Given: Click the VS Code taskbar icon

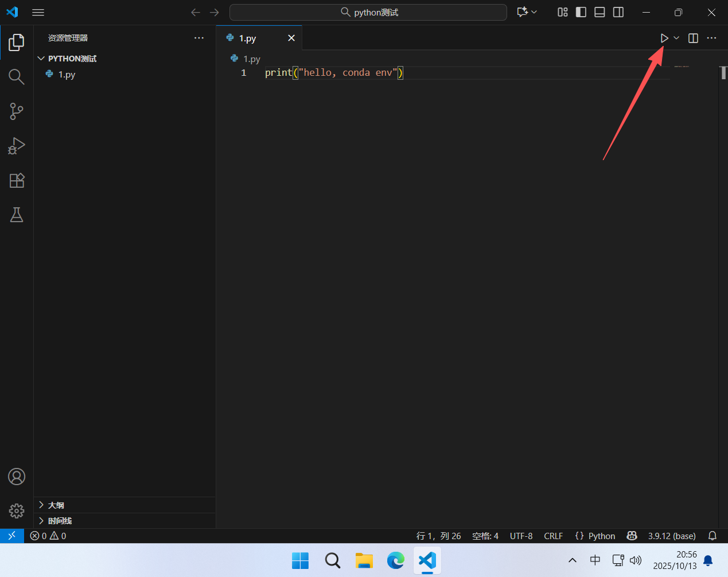Looking at the screenshot, I should tap(427, 560).
